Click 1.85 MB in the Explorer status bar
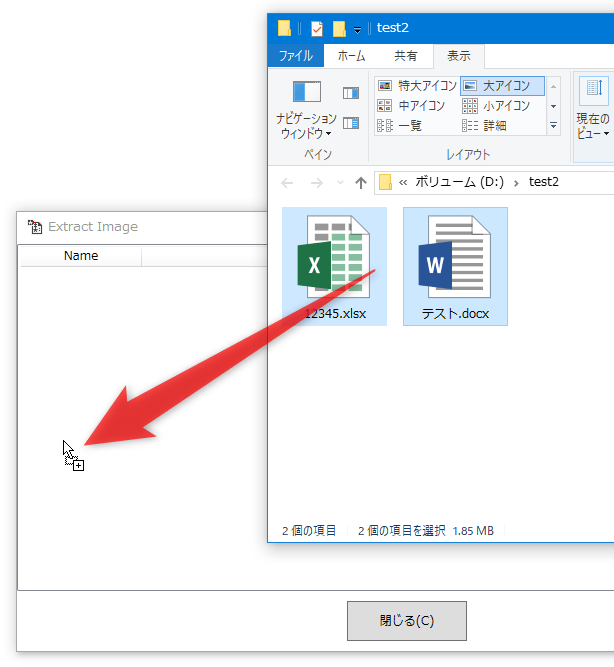 473,530
